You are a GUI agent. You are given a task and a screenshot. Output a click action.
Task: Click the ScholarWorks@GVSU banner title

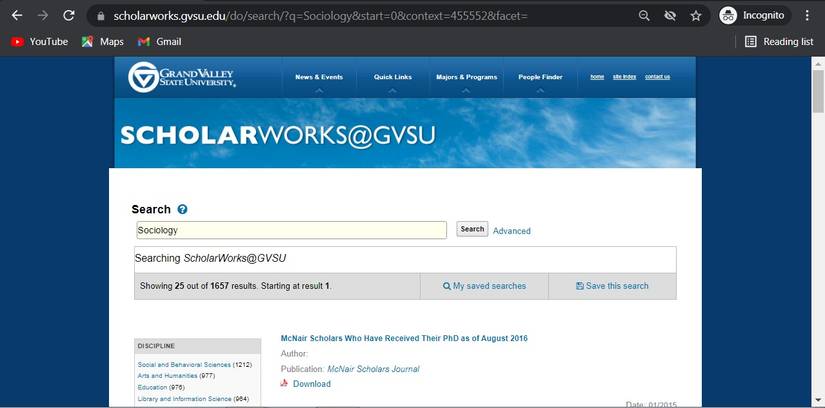coord(278,136)
